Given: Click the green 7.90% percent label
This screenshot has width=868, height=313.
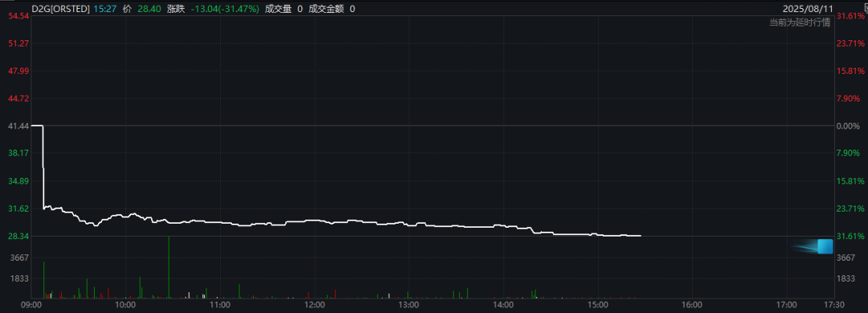Looking at the screenshot, I should 848,154.
